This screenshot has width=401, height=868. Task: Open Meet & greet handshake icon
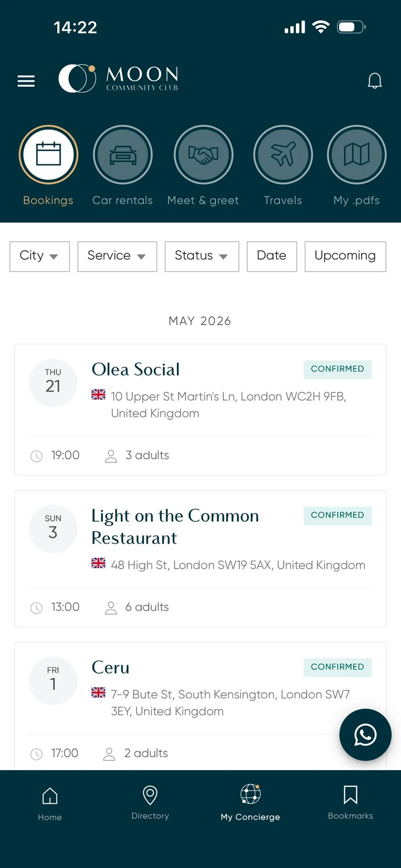(203, 155)
